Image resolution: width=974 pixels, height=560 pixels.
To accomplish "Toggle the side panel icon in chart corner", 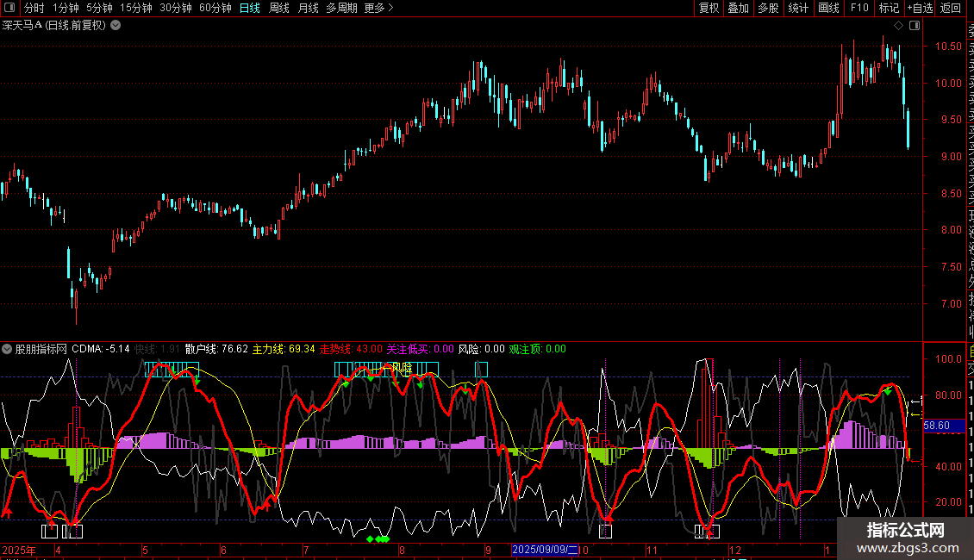I will 915,26.
